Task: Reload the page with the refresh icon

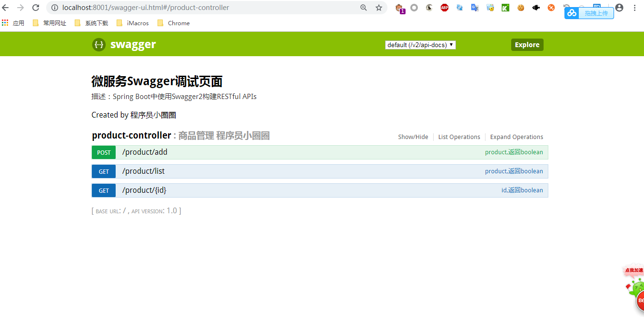Action: [36, 8]
